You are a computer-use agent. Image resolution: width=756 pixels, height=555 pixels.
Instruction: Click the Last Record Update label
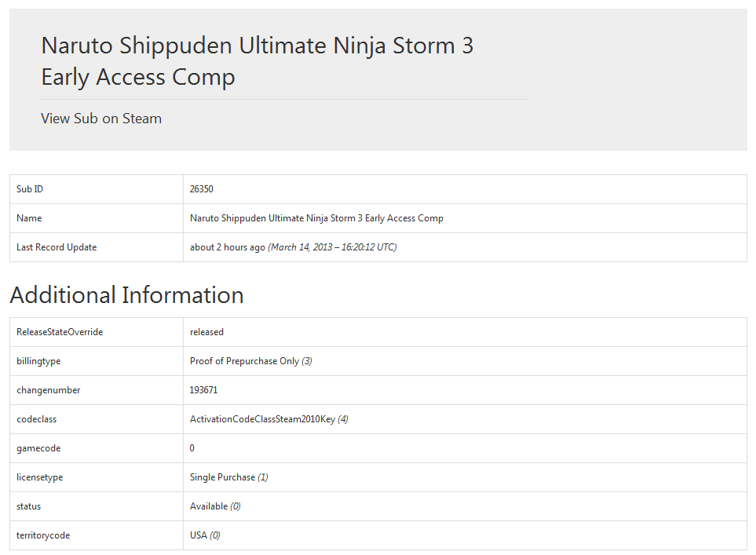[x=57, y=247]
